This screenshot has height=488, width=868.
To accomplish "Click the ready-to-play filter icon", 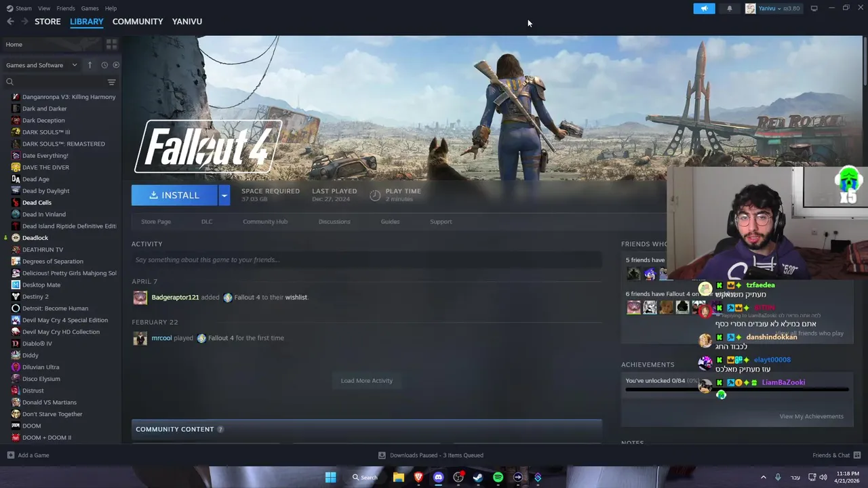I will tap(116, 65).
